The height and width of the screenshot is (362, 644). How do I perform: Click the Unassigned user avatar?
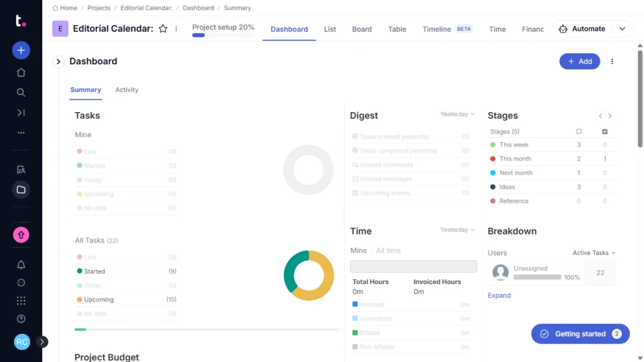click(x=500, y=273)
